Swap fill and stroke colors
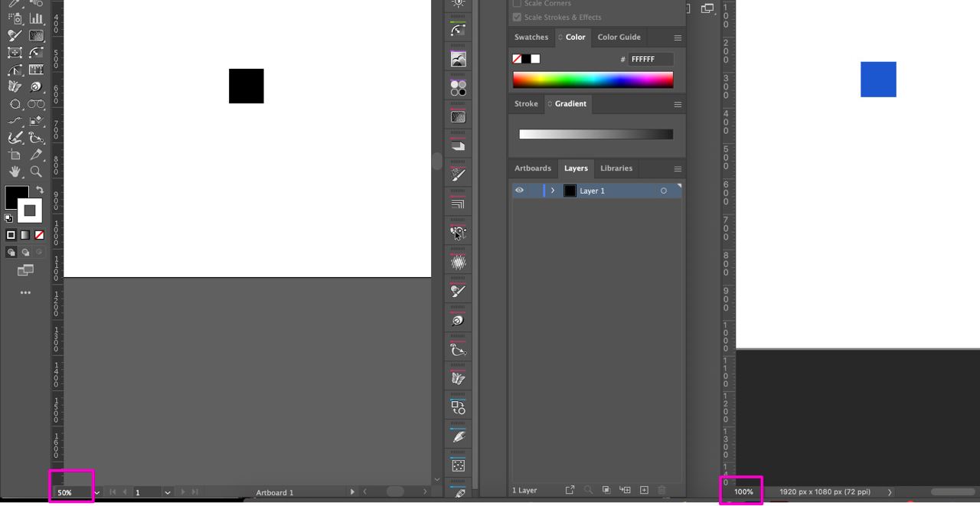Image resolution: width=980 pixels, height=506 pixels. click(x=39, y=190)
